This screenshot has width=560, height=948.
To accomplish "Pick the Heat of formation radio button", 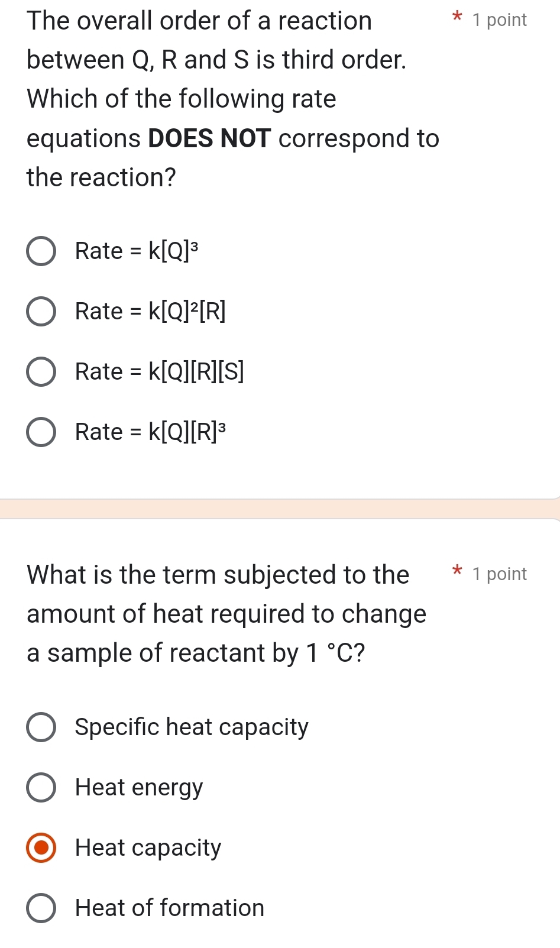I will 41,908.
